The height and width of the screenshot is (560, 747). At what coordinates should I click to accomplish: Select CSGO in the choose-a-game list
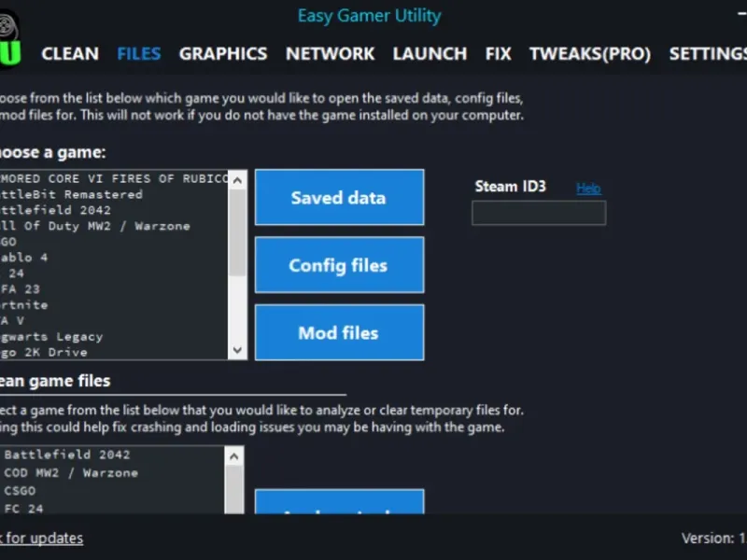tap(114, 242)
